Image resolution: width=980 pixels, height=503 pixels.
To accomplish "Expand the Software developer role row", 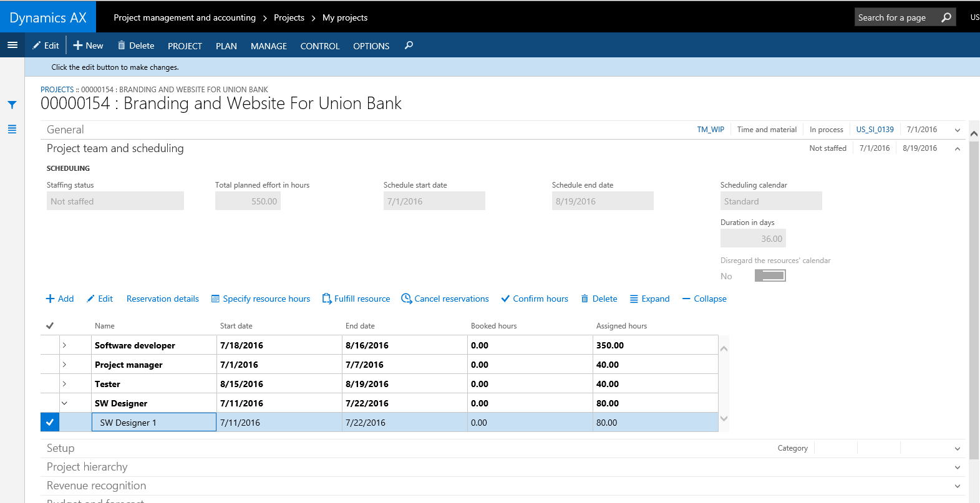I will coord(64,345).
